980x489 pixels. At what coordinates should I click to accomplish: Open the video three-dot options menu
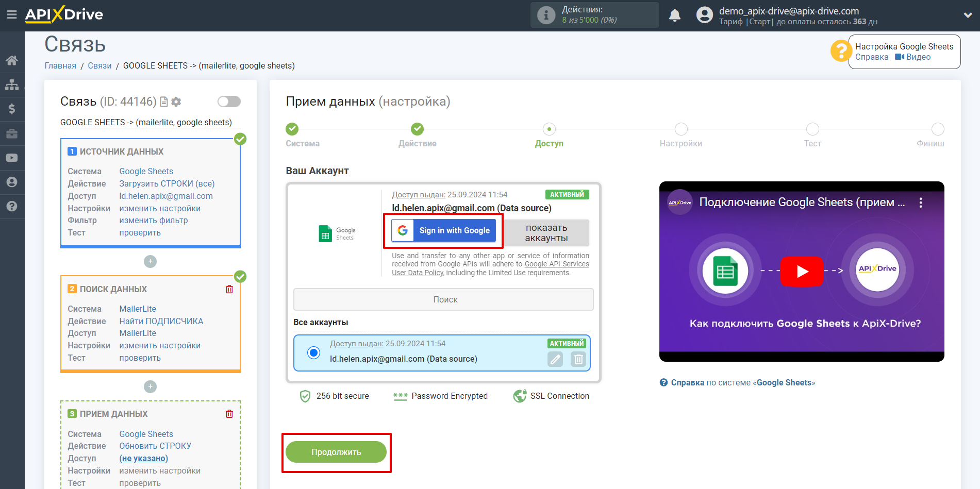coord(921,203)
